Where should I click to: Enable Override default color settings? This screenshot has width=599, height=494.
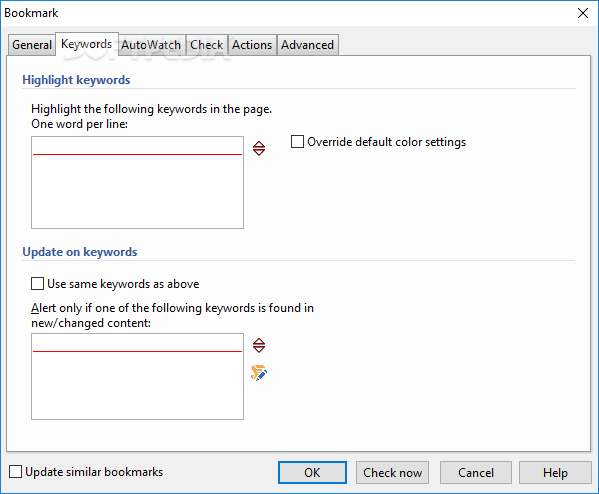click(297, 142)
